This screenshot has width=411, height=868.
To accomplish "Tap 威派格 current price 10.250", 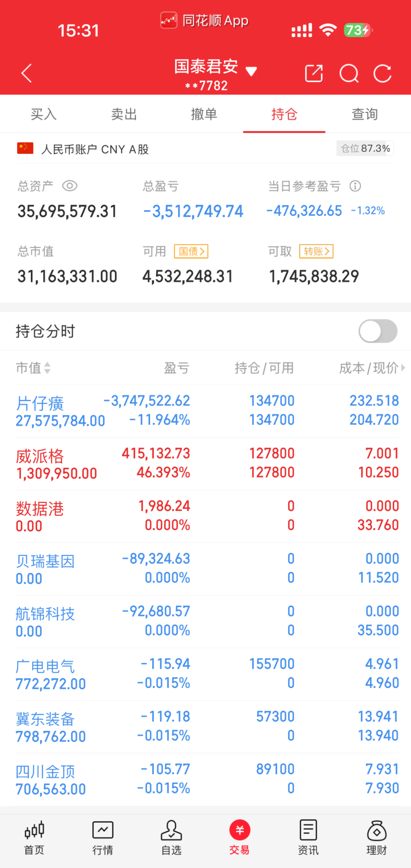I will (x=379, y=472).
